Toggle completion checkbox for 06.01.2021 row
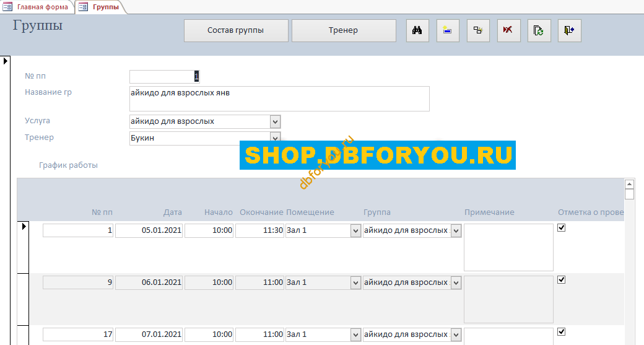644x345 pixels. pos(562,280)
